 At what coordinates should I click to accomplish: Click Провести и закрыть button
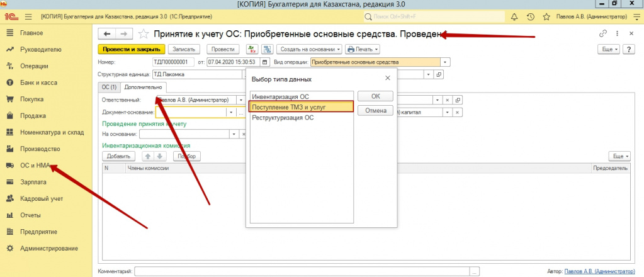[132, 49]
